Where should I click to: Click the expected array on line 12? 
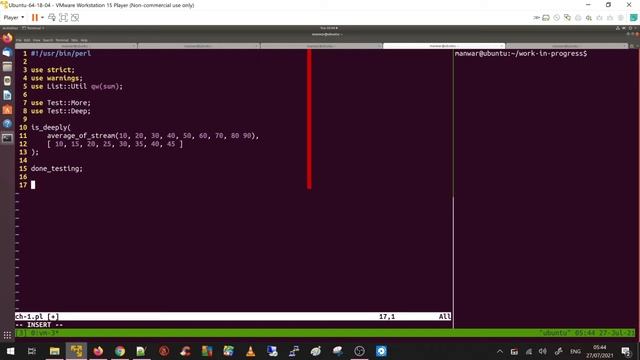coord(115,144)
